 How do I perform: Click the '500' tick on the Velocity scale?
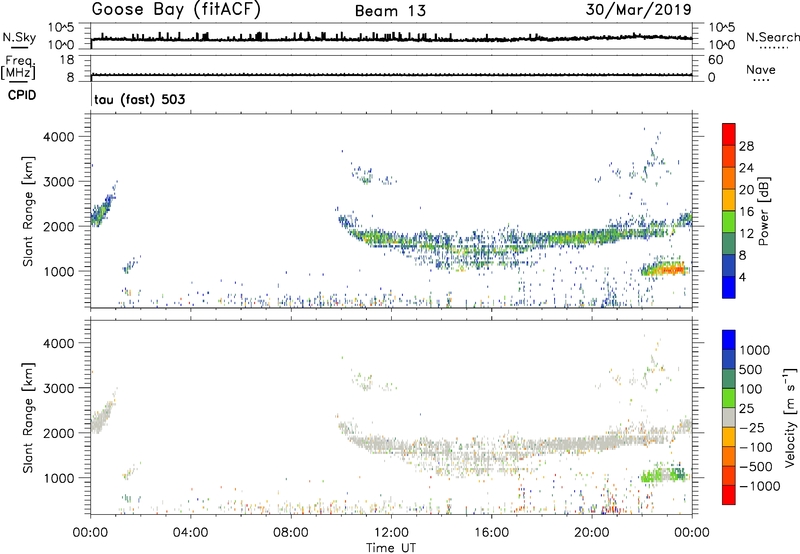pyautogui.click(x=751, y=369)
